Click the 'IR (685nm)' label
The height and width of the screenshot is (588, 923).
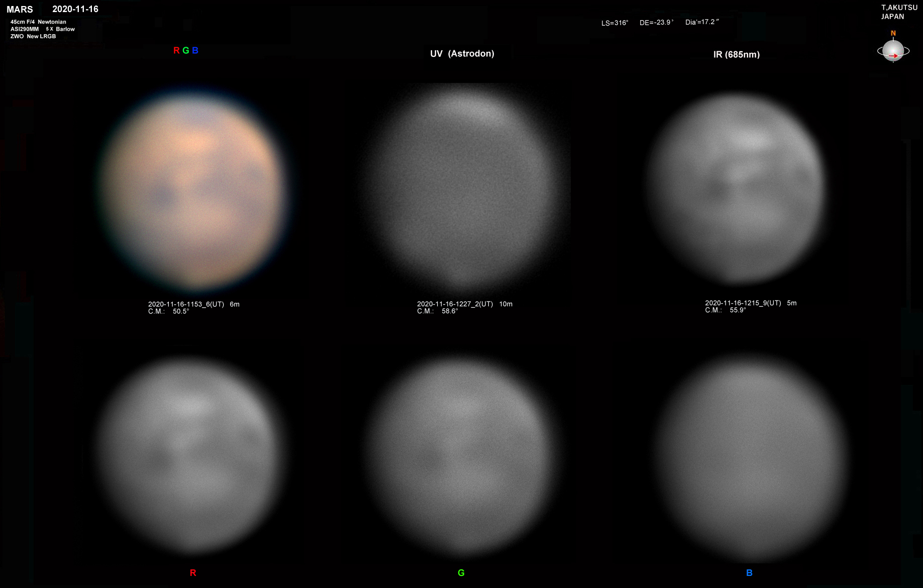[737, 54]
